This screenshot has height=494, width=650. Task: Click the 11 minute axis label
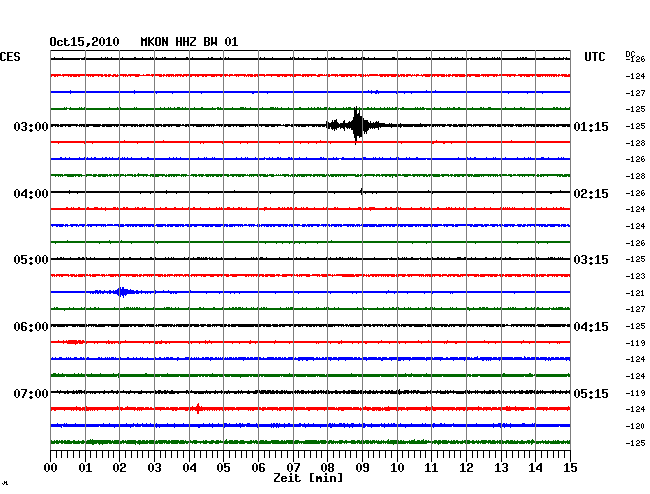(x=432, y=468)
